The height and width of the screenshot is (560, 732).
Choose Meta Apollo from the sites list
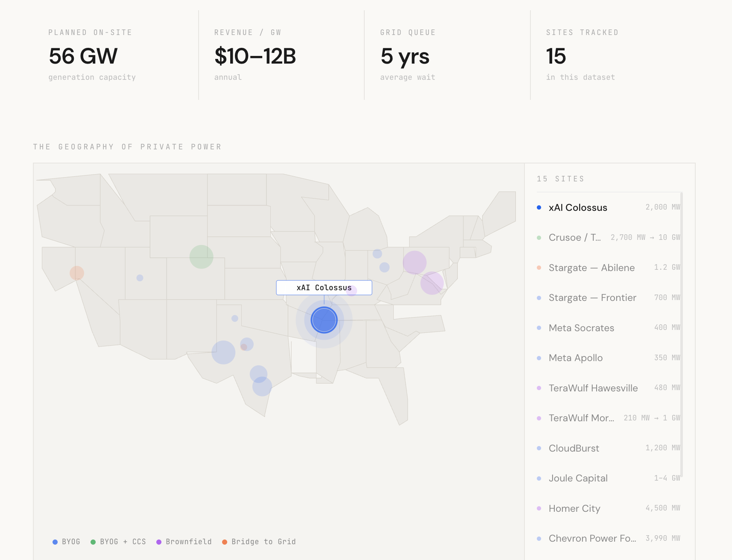coord(609,358)
